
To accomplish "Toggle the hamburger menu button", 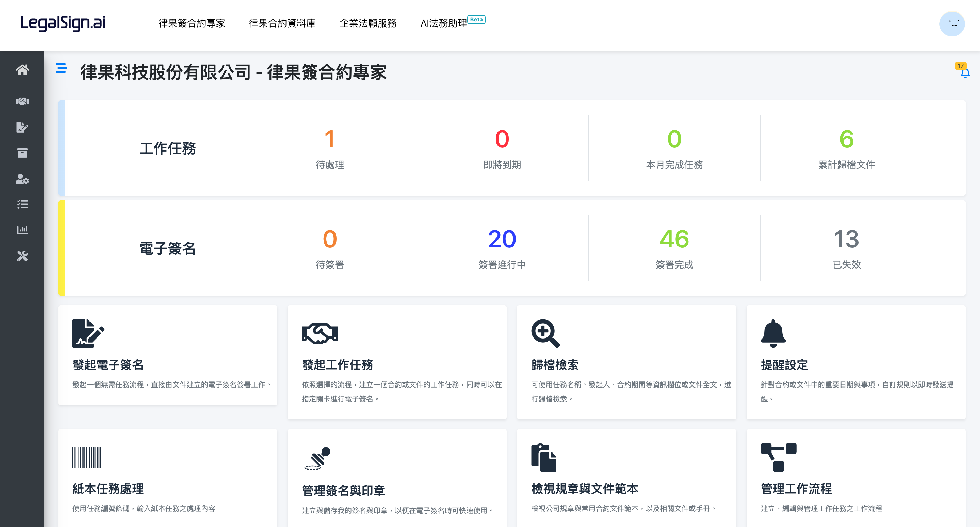I will click(x=61, y=68).
